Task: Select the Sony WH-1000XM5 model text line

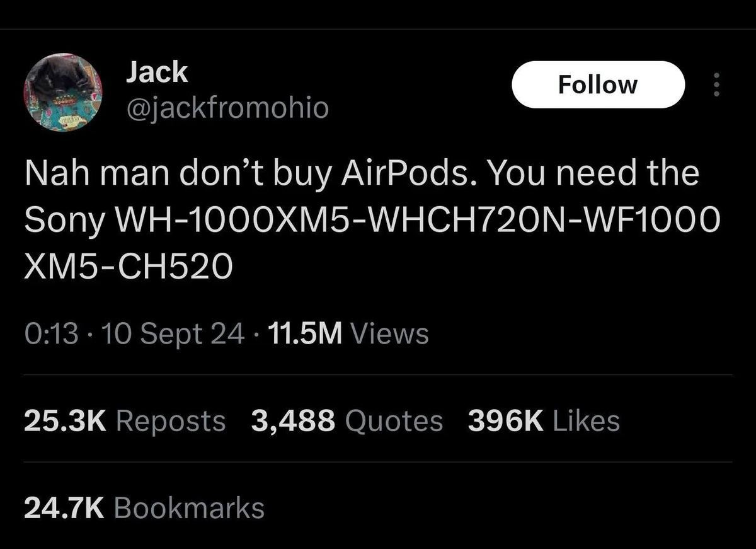Action: click(x=371, y=219)
